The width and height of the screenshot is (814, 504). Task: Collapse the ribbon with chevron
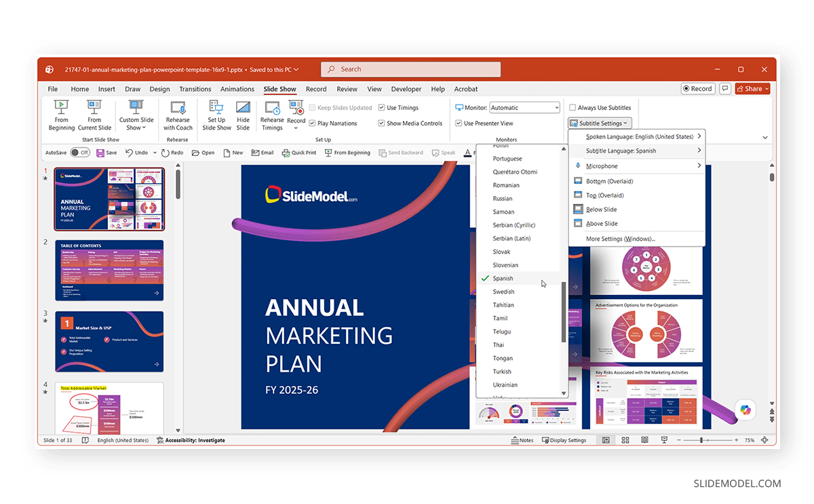[x=765, y=138]
